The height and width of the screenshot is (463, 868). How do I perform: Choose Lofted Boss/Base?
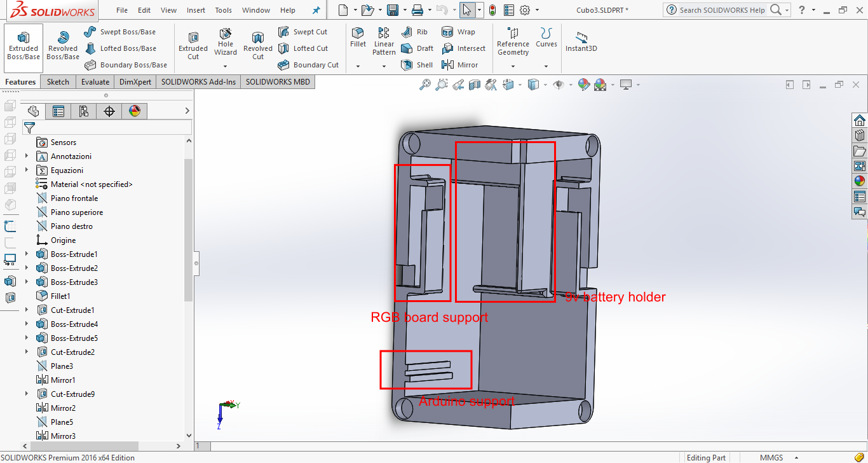click(120, 48)
